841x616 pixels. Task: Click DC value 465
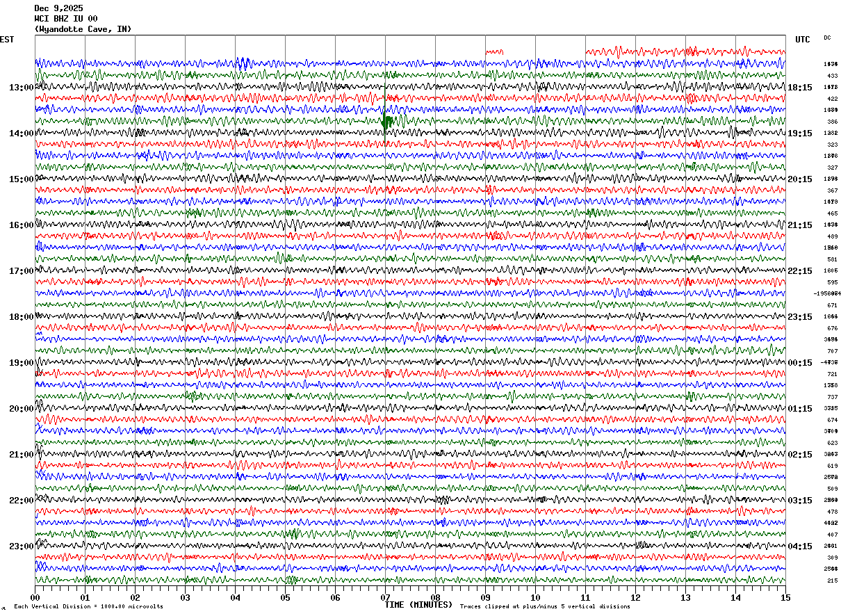(x=832, y=213)
